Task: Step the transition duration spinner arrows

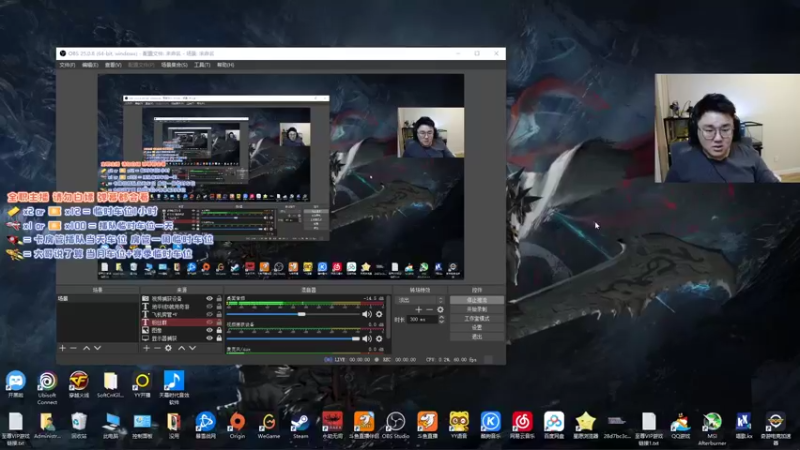Action: (x=441, y=319)
